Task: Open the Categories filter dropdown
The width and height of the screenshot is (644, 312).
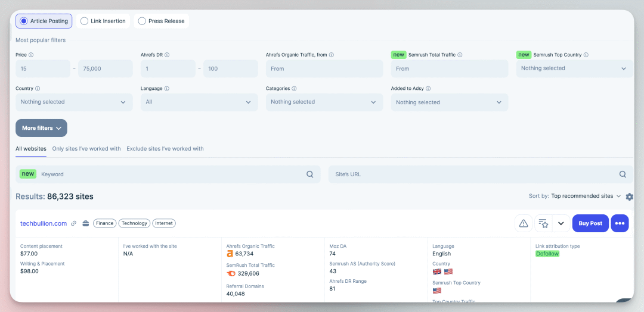Action: click(324, 102)
